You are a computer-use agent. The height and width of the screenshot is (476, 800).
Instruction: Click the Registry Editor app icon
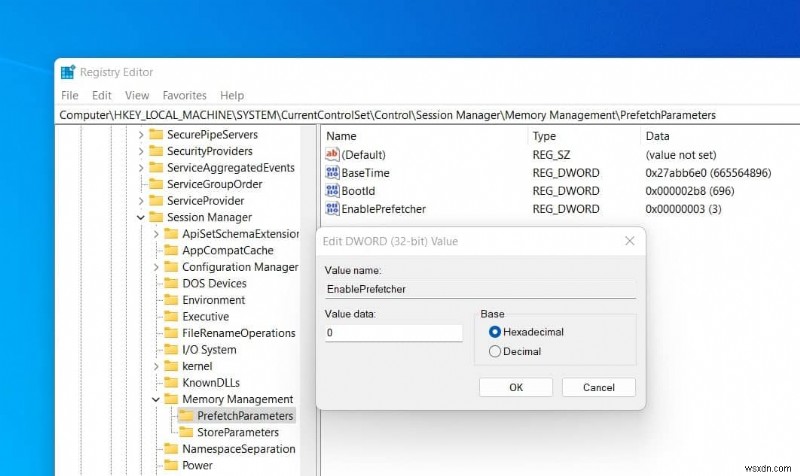click(67, 72)
